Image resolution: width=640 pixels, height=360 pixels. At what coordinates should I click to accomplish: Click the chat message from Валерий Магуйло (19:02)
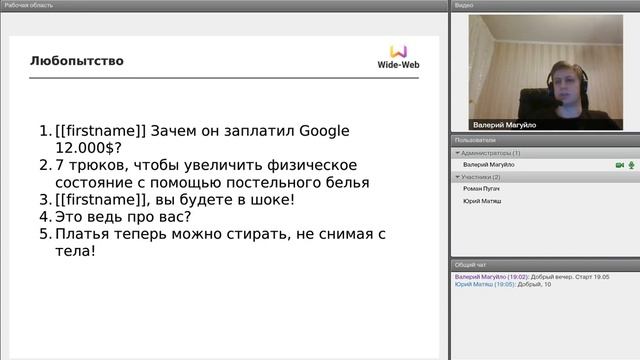click(532, 277)
